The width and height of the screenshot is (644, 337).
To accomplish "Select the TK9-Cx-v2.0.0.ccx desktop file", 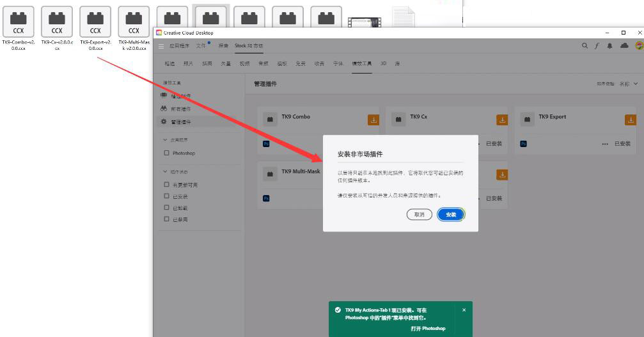I will point(57,28).
